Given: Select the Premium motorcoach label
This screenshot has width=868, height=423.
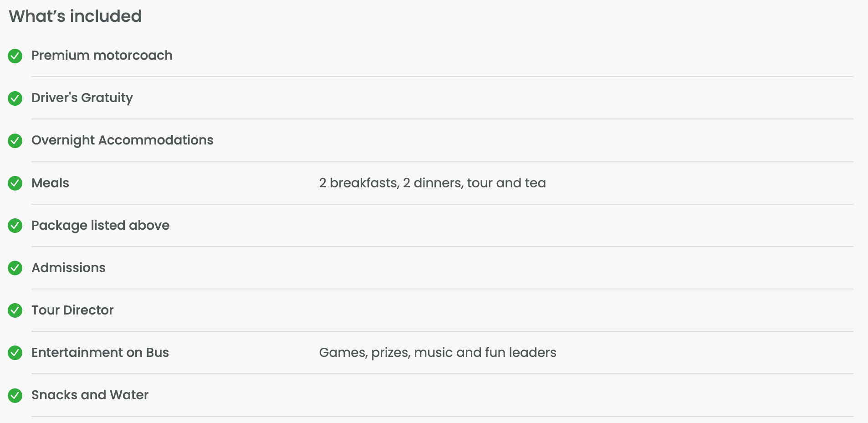Looking at the screenshot, I should [102, 56].
